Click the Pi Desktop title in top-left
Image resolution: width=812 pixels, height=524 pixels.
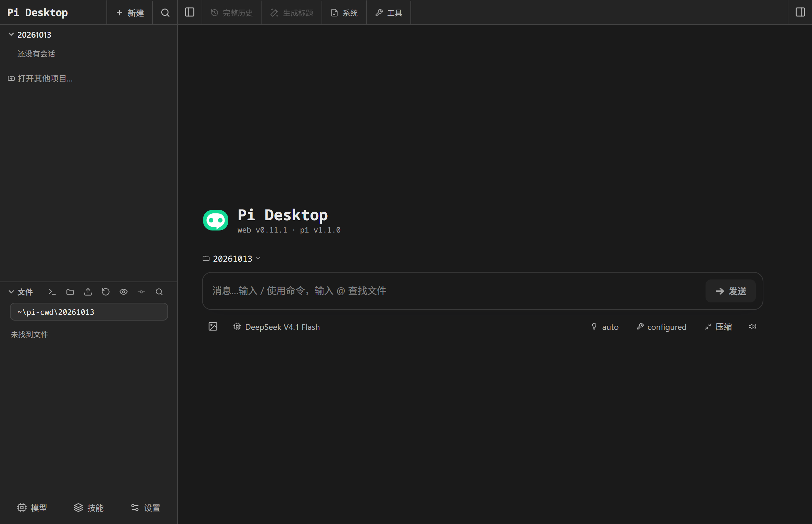(38, 13)
